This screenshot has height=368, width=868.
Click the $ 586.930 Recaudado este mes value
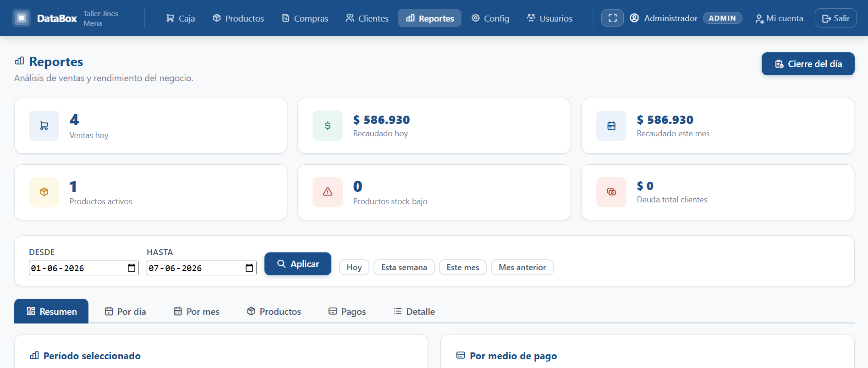point(665,120)
